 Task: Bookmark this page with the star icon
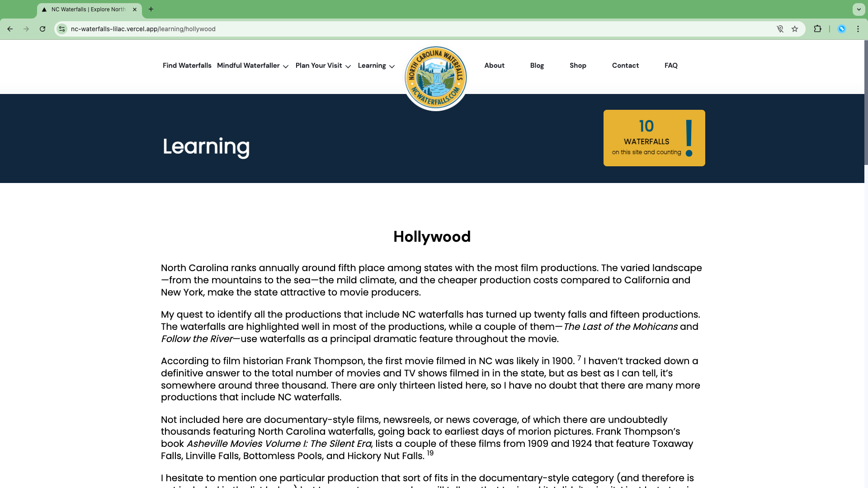795,29
